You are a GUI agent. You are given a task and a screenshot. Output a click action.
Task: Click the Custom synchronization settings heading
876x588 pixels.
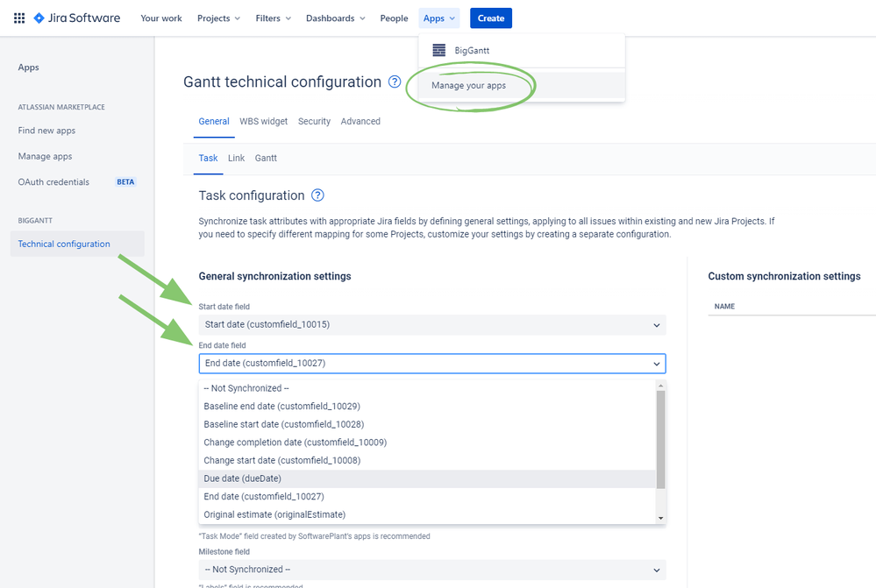(x=785, y=276)
